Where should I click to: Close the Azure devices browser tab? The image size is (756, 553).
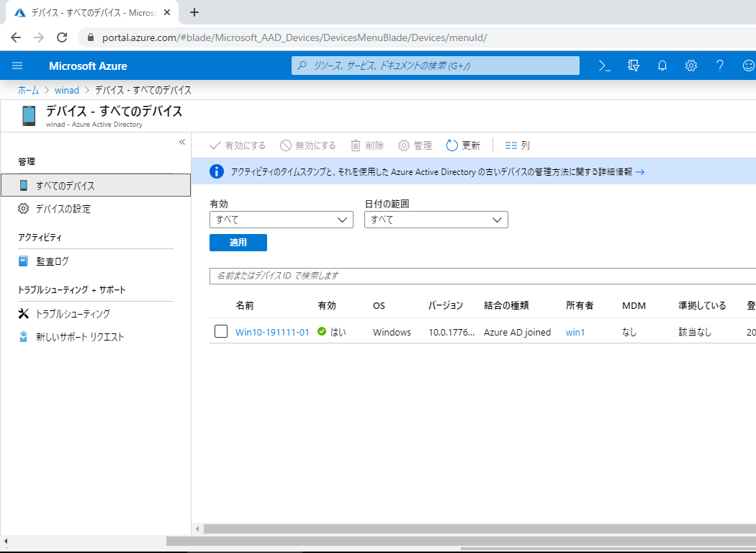point(167,12)
